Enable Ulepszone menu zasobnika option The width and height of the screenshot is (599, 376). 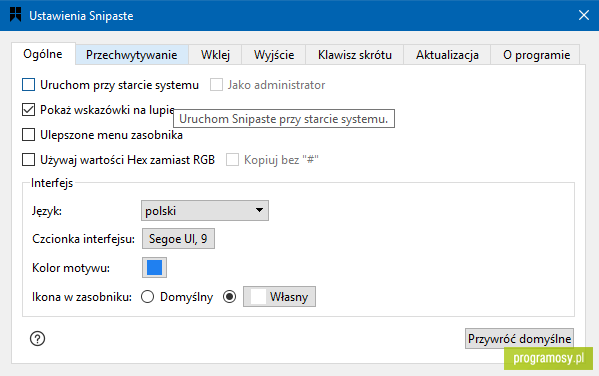point(28,135)
